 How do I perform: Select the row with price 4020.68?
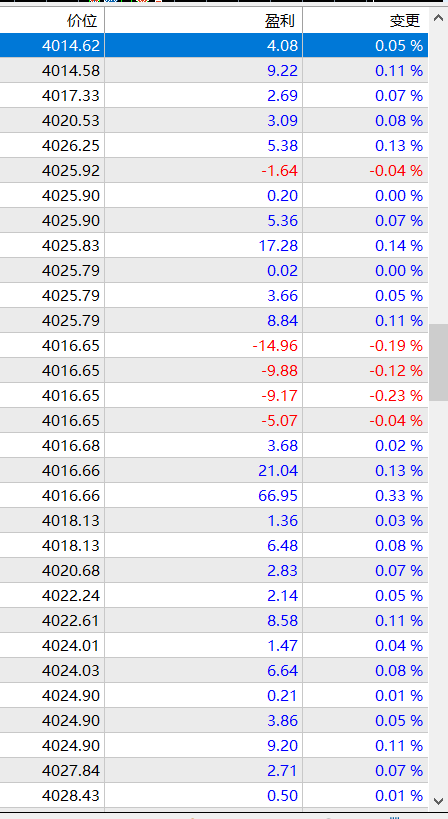point(214,570)
